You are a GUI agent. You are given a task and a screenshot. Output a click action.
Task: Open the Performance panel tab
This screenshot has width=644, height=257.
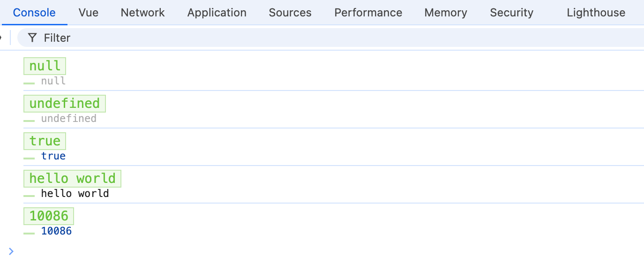[368, 13]
